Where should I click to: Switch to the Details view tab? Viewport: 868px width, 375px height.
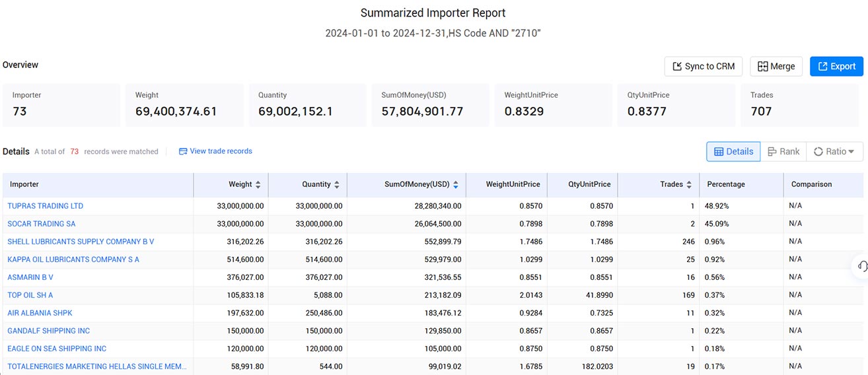coord(733,151)
